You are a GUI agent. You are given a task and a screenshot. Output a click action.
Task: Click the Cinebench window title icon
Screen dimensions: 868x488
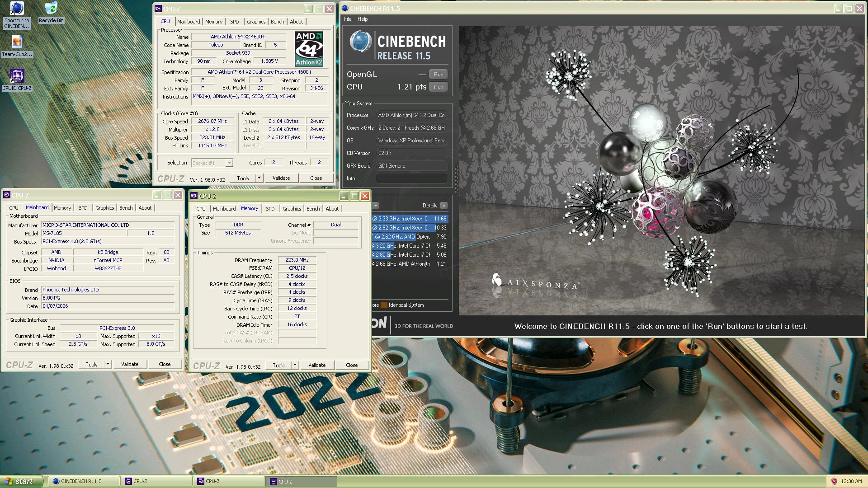tap(345, 8)
